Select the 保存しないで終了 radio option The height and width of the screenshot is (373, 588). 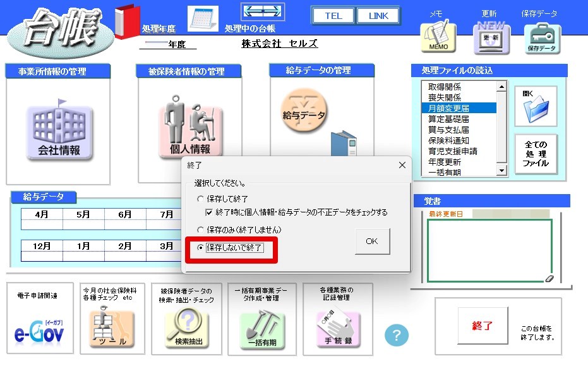pyautogui.click(x=200, y=247)
